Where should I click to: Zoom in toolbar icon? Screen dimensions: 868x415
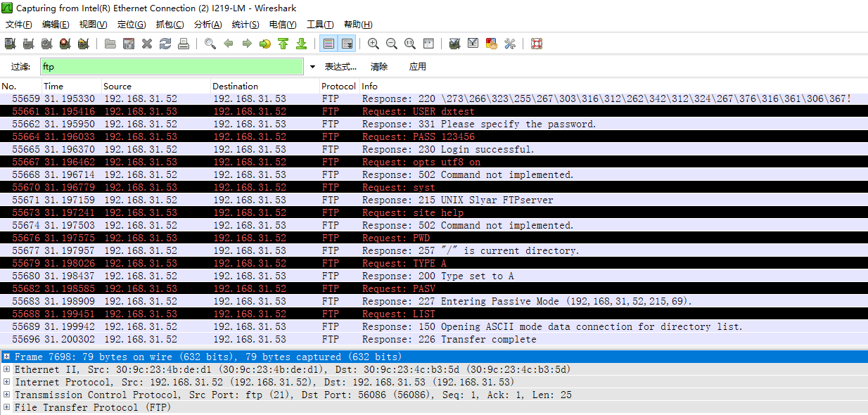[374, 44]
